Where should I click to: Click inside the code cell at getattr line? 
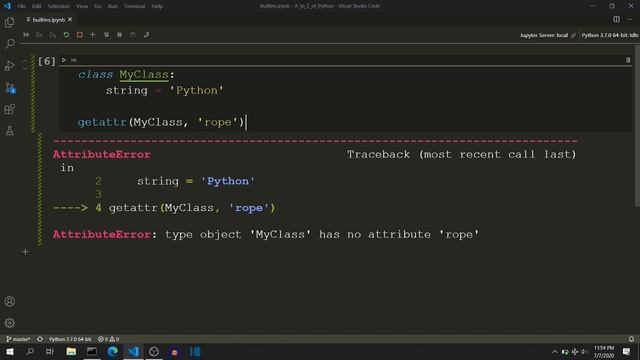pos(161,122)
